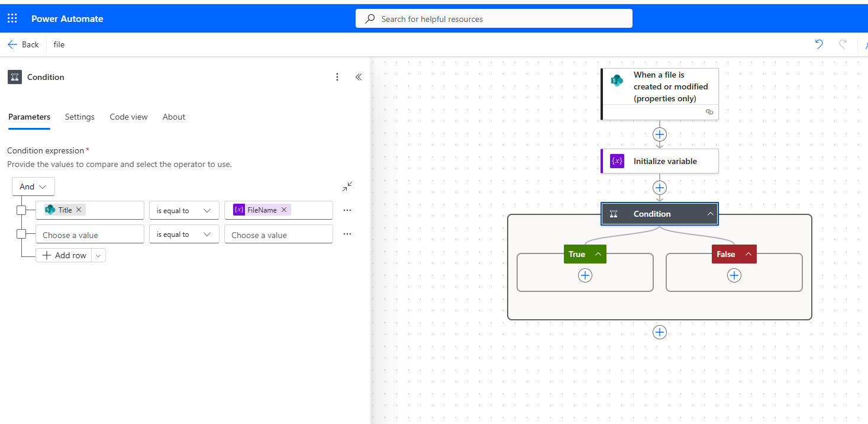Insert action inside the True branch
The height and width of the screenshot is (424, 868).
click(x=585, y=275)
